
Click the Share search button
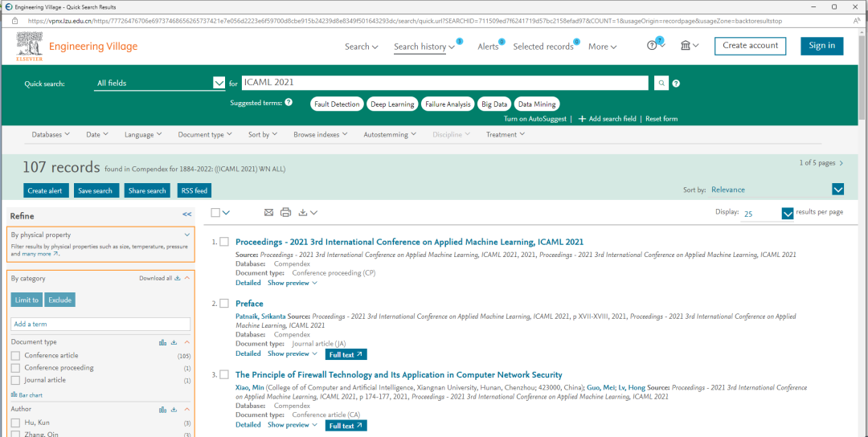(147, 190)
